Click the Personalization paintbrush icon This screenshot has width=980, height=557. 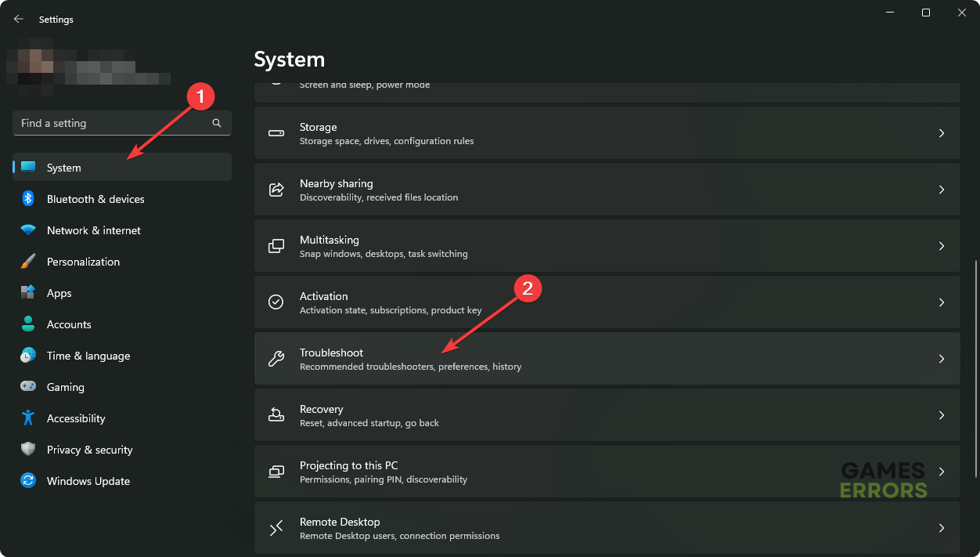point(28,262)
